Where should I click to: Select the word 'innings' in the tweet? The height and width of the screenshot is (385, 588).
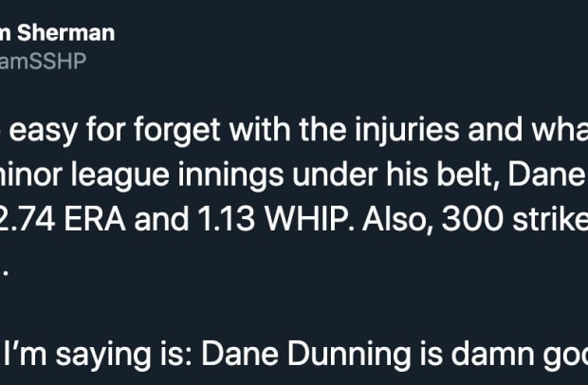230,175
